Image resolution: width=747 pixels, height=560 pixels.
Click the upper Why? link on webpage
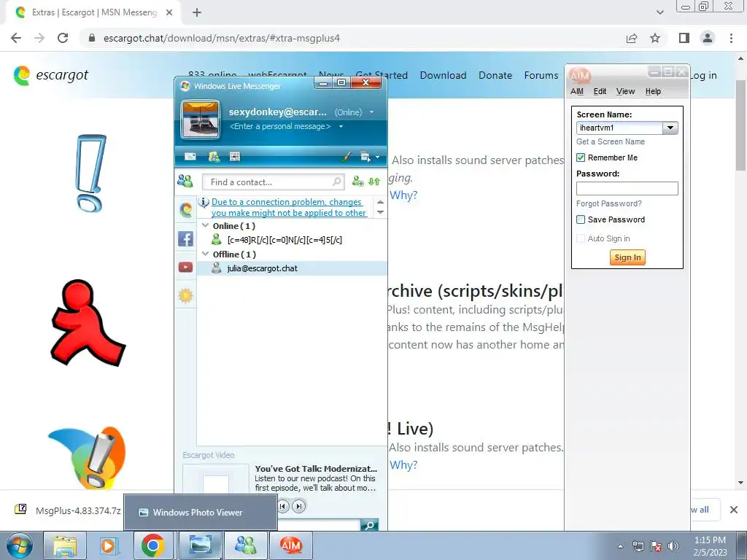(403, 195)
